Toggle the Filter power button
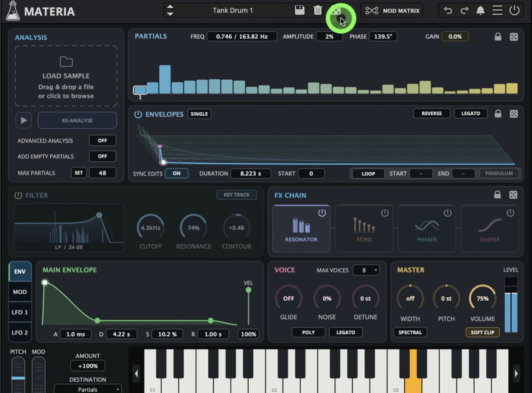The height and width of the screenshot is (393, 532). point(18,195)
